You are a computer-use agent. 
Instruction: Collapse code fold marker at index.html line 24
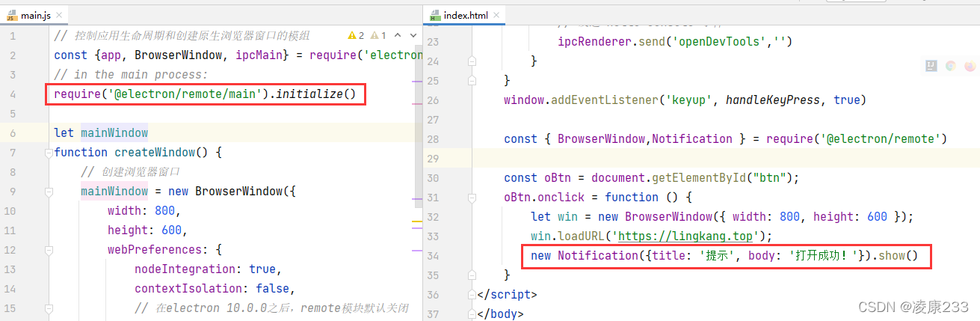coord(472,61)
